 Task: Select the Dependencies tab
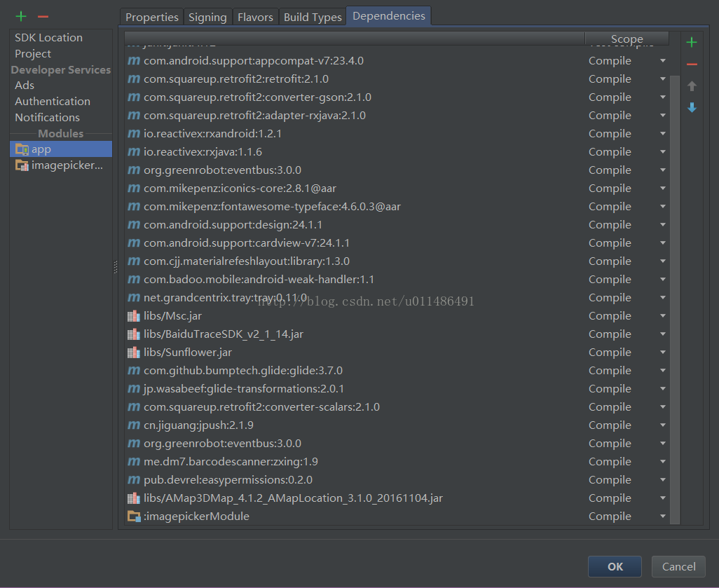click(x=389, y=16)
